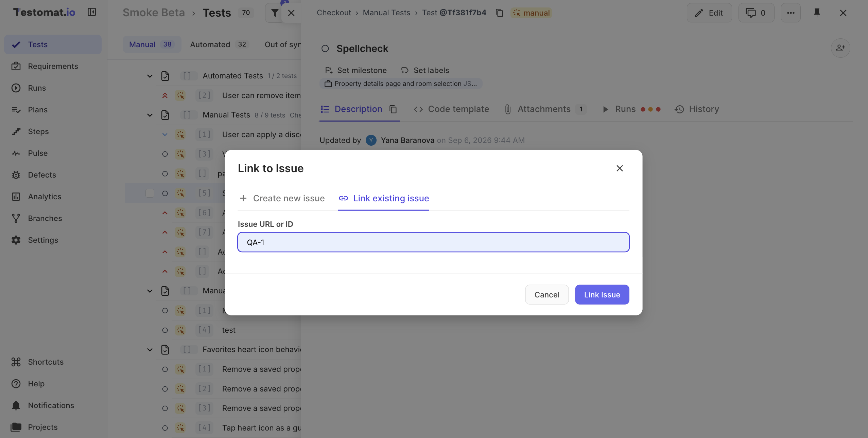This screenshot has width=868, height=438.
Task: Collapse the Manual Tests 8/9 suite
Action: [150, 115]
